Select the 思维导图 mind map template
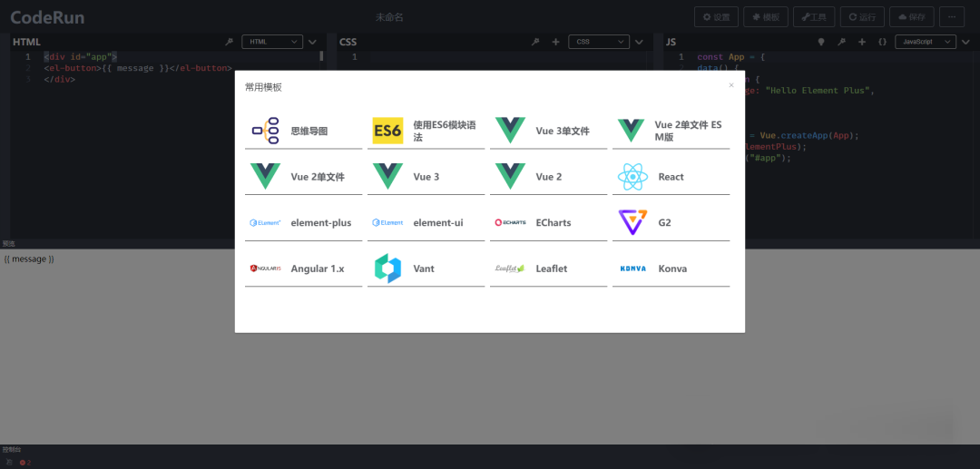 coord(303,132)
